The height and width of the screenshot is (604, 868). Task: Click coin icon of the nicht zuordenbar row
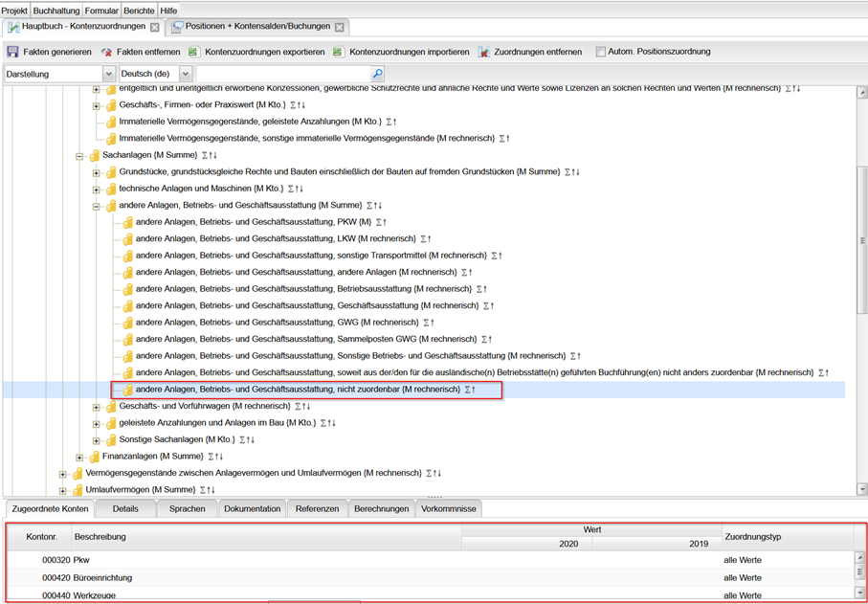click(128, 390)
